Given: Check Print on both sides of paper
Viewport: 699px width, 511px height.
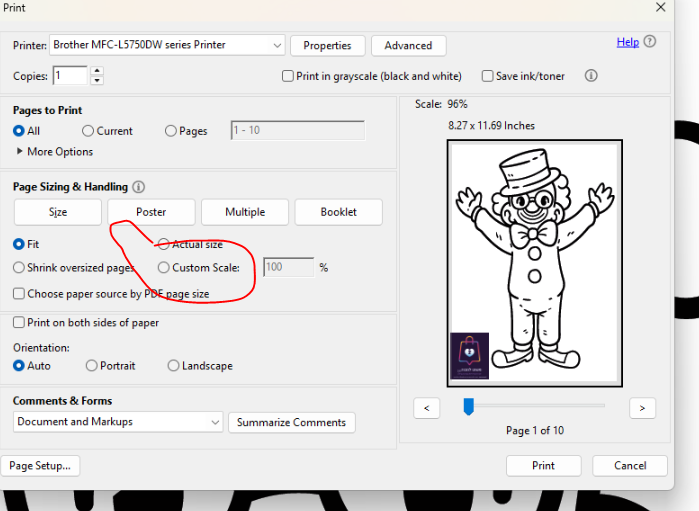Looking at the screenshot, I should [x=19, y=322].
